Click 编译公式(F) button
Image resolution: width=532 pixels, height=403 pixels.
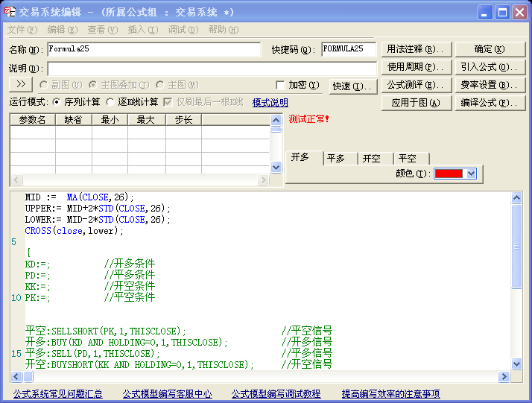click(x=490, y=103)
